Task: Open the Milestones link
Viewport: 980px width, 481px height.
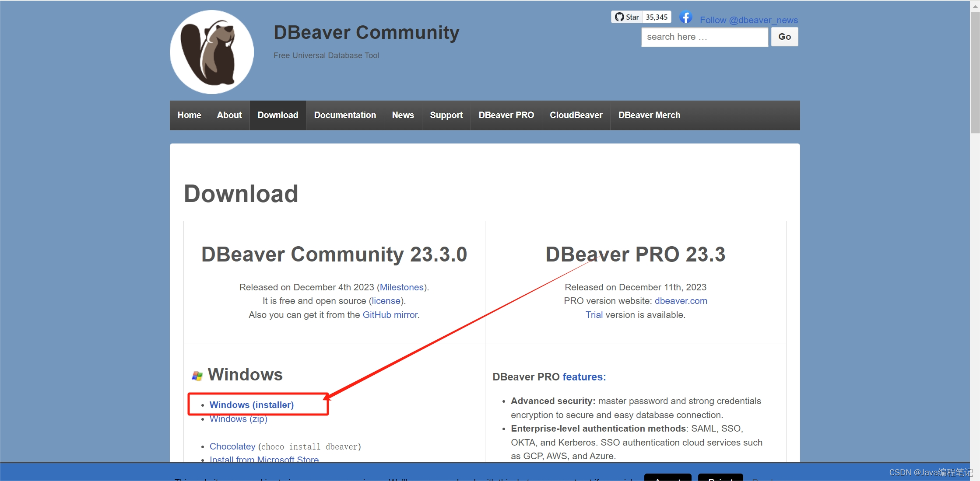Action: tap(401, 287)
